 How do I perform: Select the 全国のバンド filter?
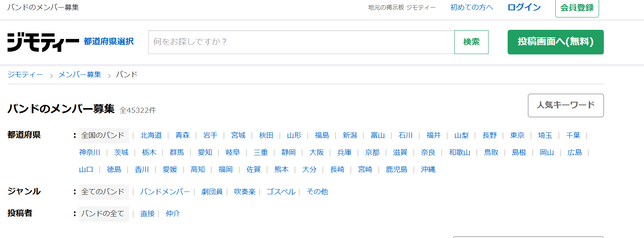coord(103,135)
